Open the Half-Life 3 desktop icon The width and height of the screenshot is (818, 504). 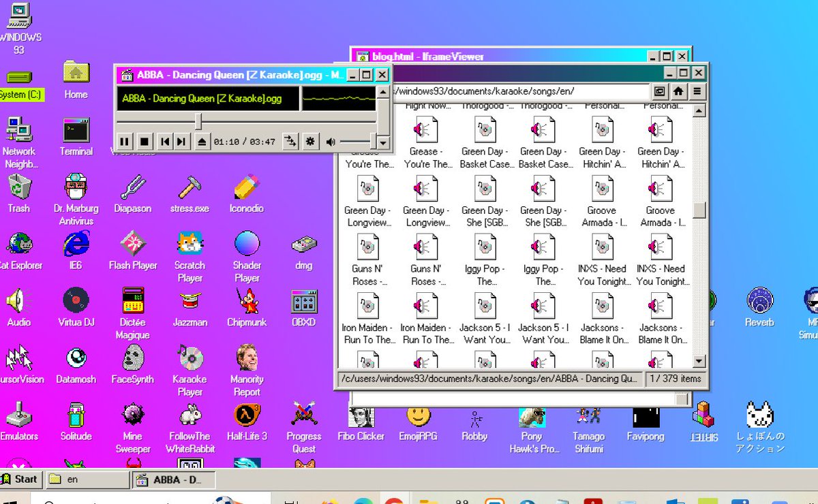(x=247, y=422)
